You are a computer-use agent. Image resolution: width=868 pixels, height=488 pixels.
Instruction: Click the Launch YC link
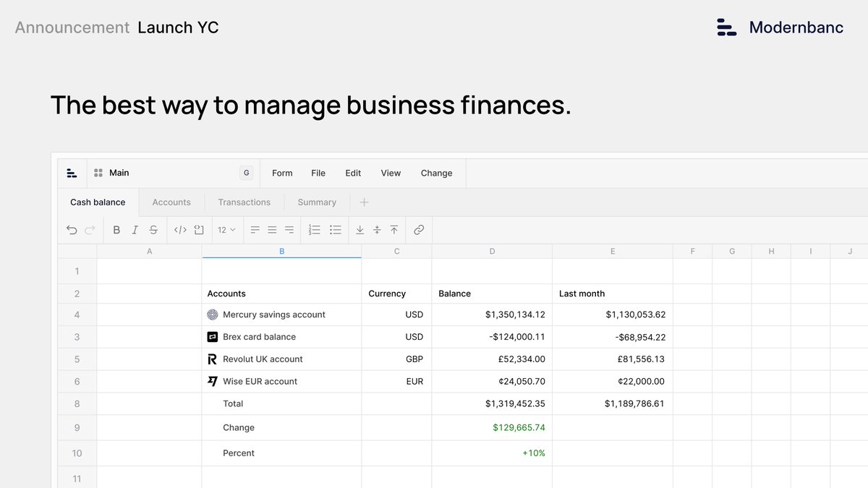coord(178,27)
